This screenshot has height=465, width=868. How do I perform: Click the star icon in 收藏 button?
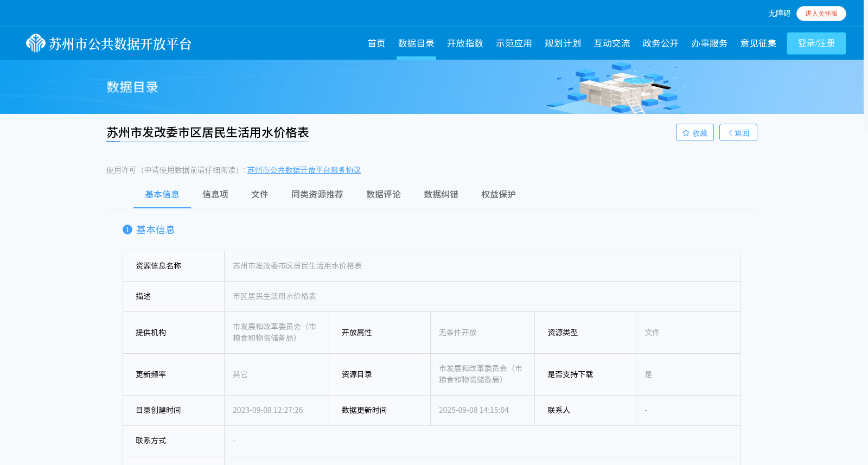686,133
